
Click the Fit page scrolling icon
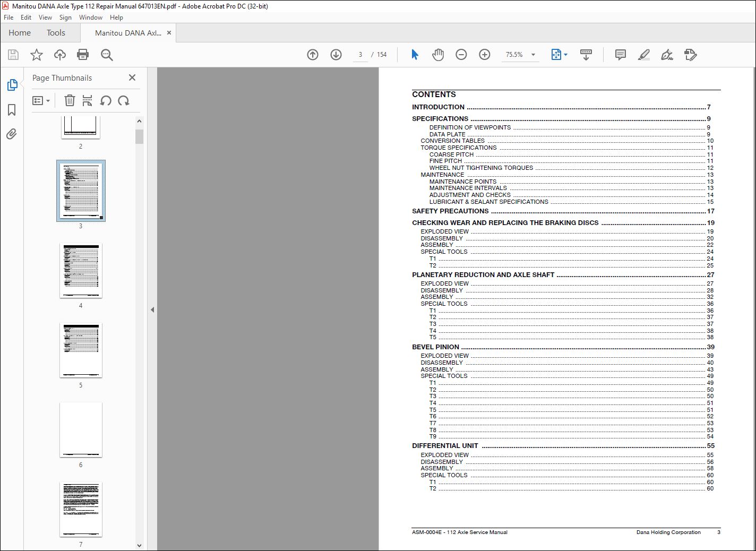coord(556,55)
